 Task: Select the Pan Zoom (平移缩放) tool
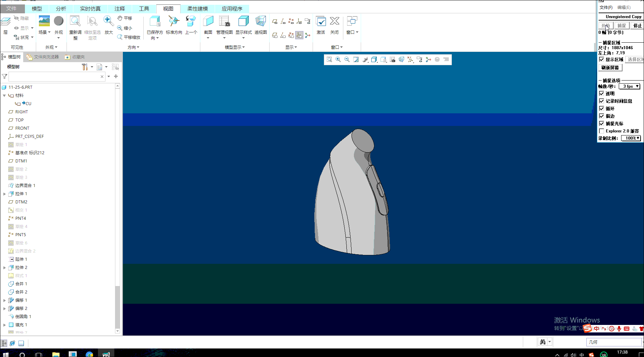(x=129, y=37)
